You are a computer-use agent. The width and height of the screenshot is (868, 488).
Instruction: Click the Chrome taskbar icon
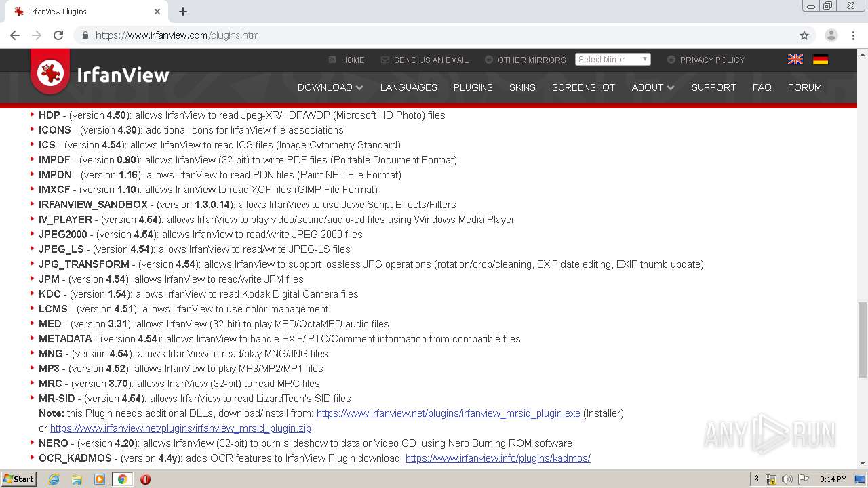[x=122, y=479]
